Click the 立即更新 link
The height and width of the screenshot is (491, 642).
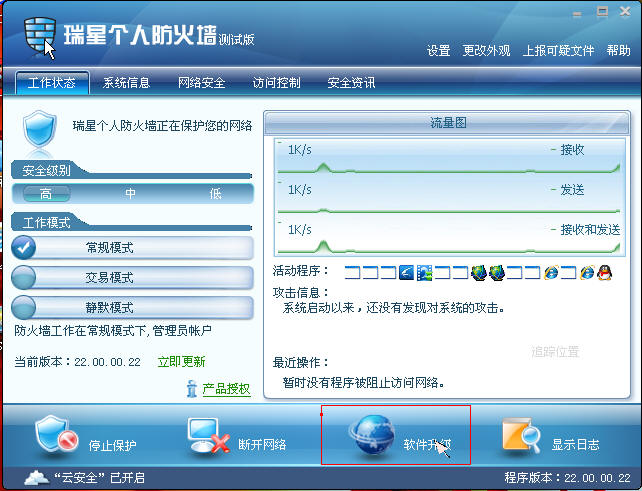click(181, 362)
